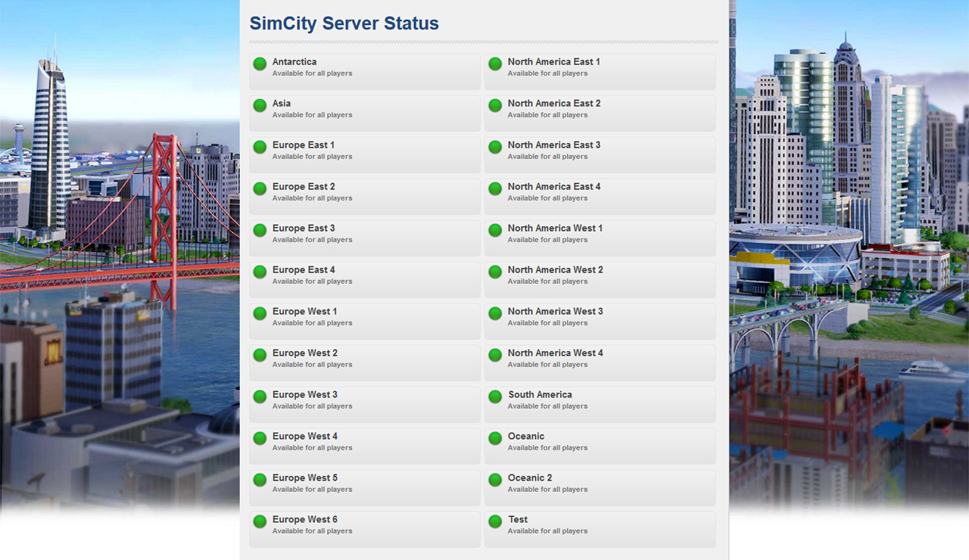969x560 pixels.
Task: Select the North America East 4 name
Action: (554, 187)
